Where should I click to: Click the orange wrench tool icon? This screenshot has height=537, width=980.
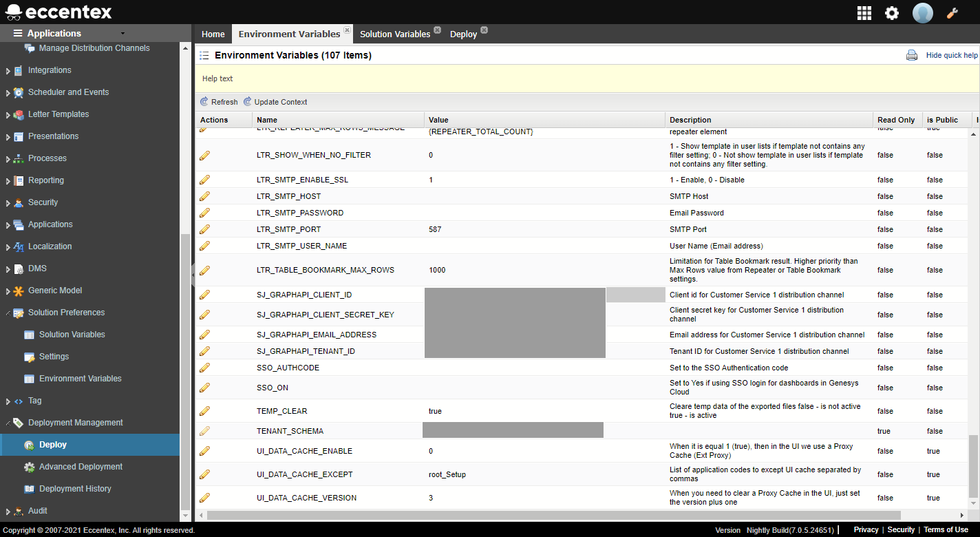952,12
